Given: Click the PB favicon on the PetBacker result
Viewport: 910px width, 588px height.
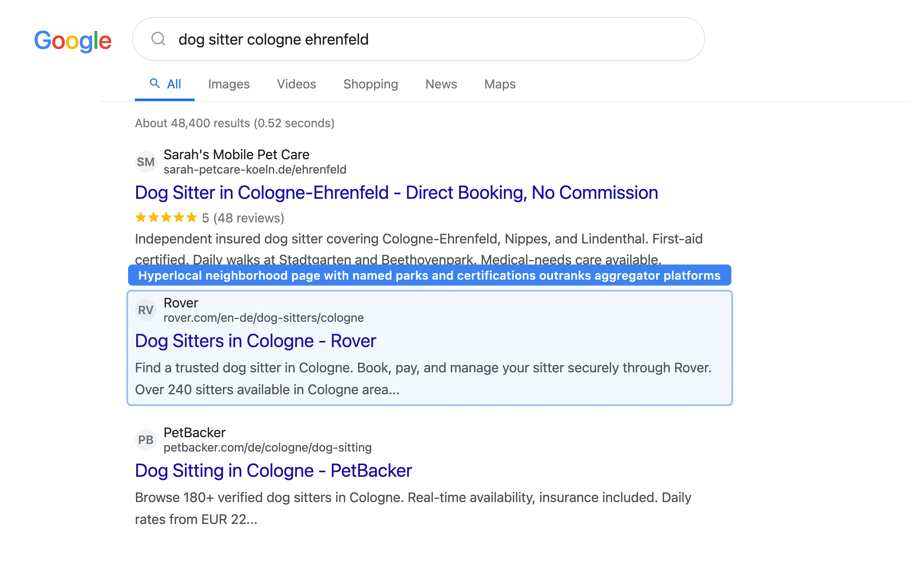Looking at the screenshot, I should point(145,439).
